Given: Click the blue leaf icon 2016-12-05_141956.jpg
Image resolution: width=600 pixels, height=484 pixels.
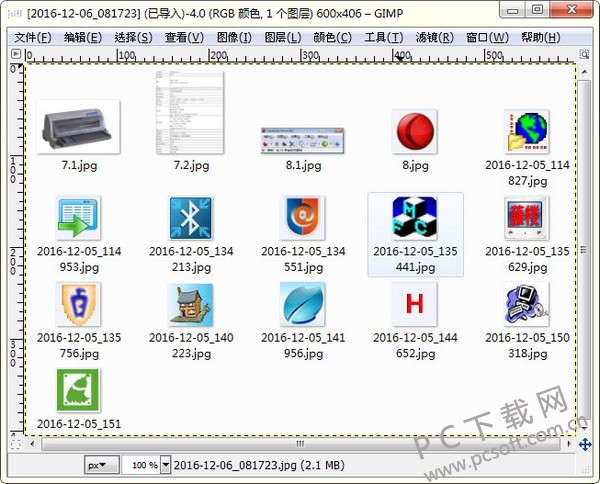Looking at the screenshot, I should (303, 304).
